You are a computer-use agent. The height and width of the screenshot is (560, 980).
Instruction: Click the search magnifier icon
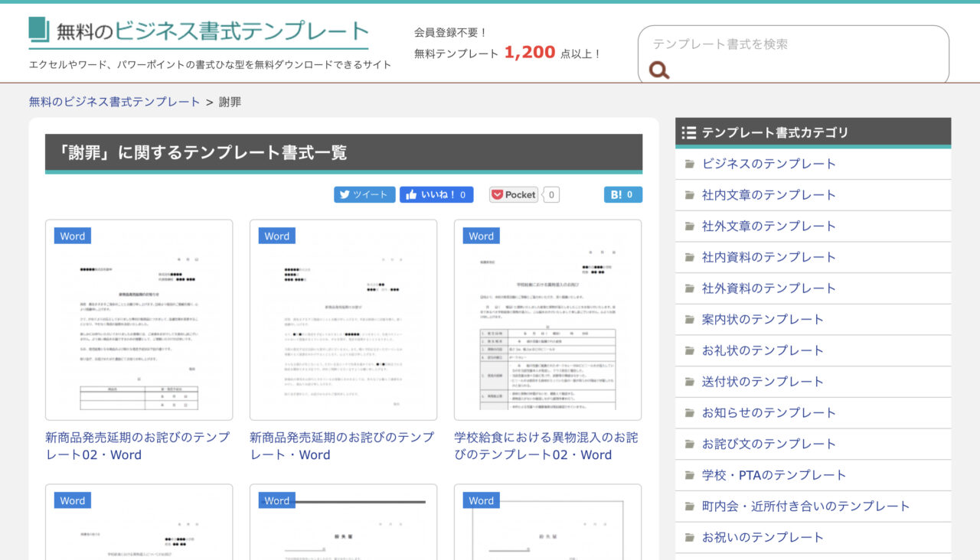(x=658, y=70)
